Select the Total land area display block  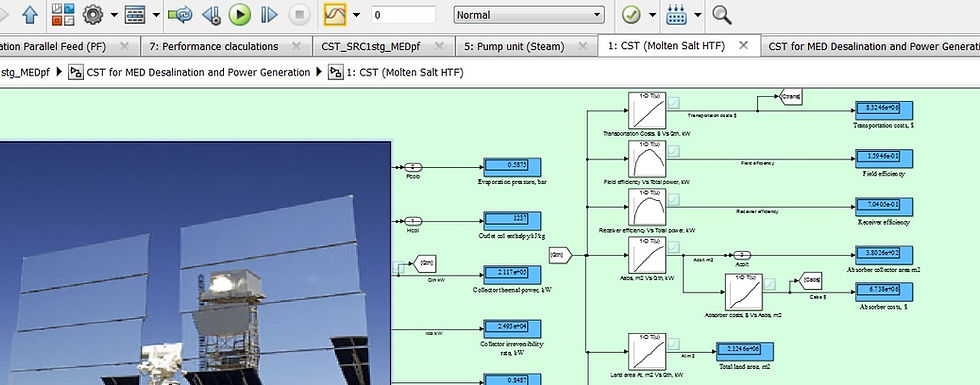744,352
